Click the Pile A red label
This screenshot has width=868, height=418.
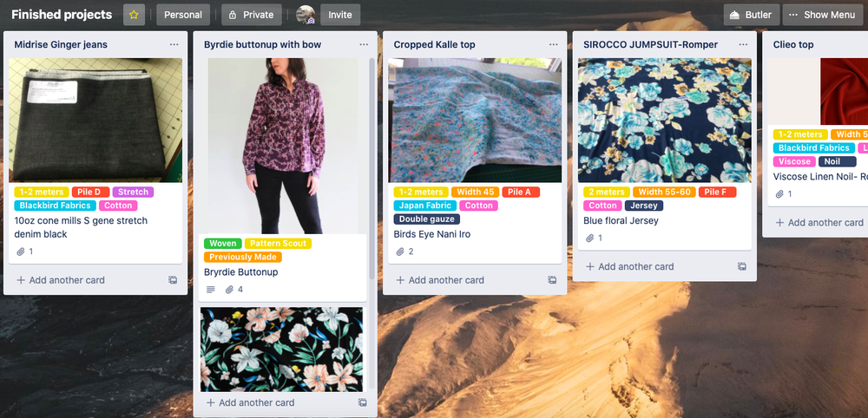520,192
